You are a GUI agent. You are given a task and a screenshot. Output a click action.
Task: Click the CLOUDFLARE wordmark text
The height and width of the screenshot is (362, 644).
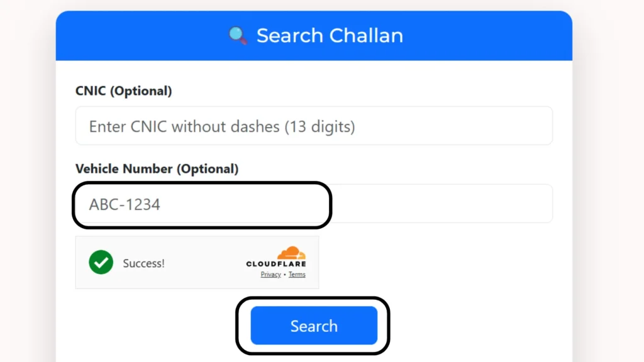click(275, 264)
